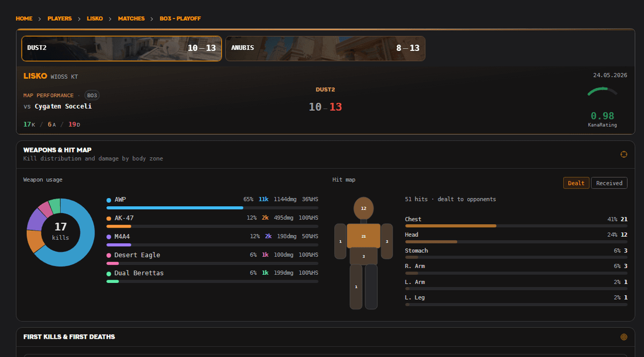The height and width of the screenshot is (357, 644).
Task: Click the KanaRating gauge arc
Action: pos(602,92)
